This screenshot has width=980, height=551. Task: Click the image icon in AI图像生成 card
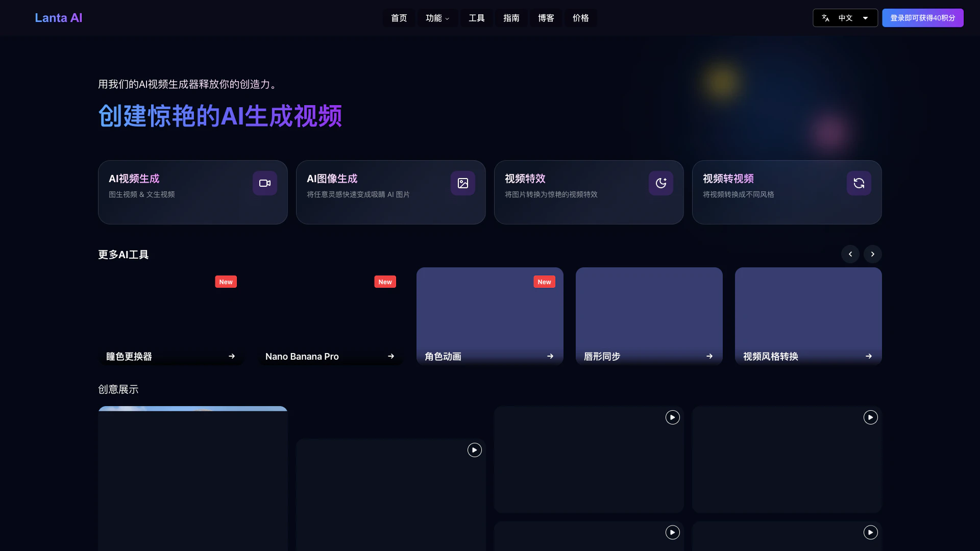462,183
